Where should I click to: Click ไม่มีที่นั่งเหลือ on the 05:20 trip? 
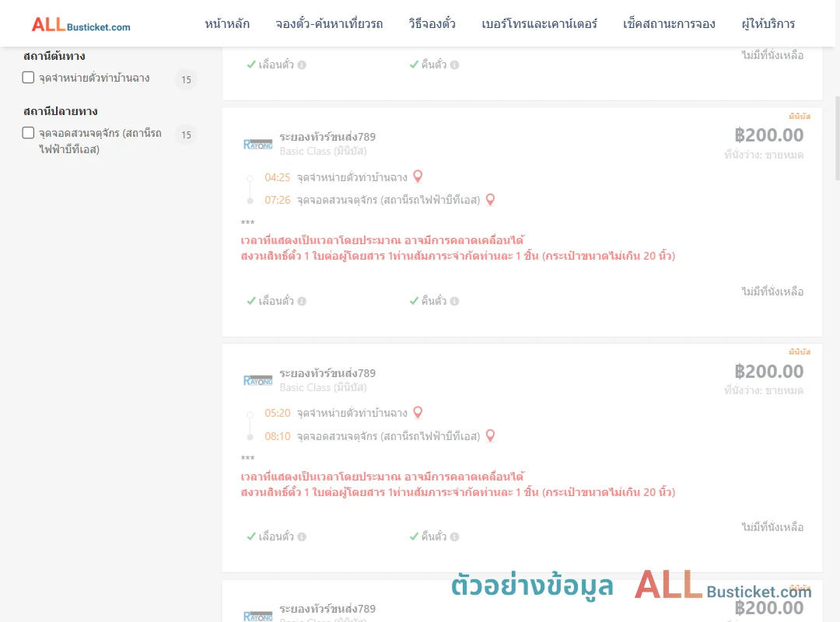[x=772, y=527]
